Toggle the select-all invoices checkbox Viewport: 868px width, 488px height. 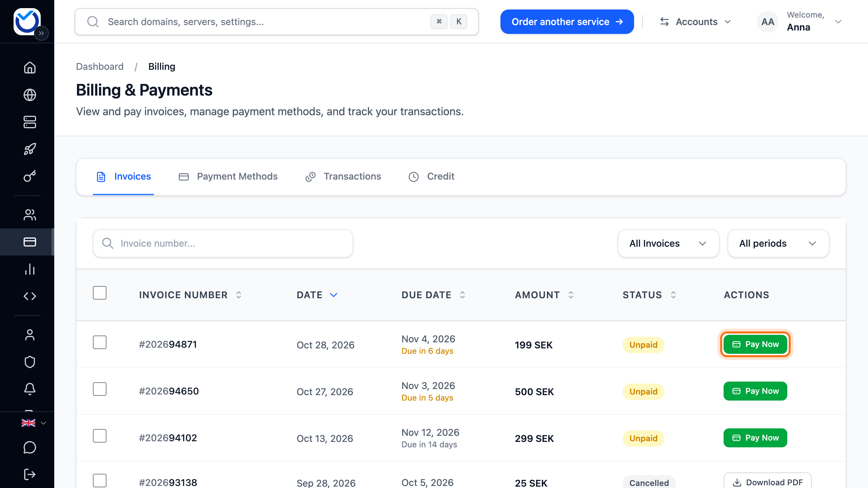tap(100, 293)
